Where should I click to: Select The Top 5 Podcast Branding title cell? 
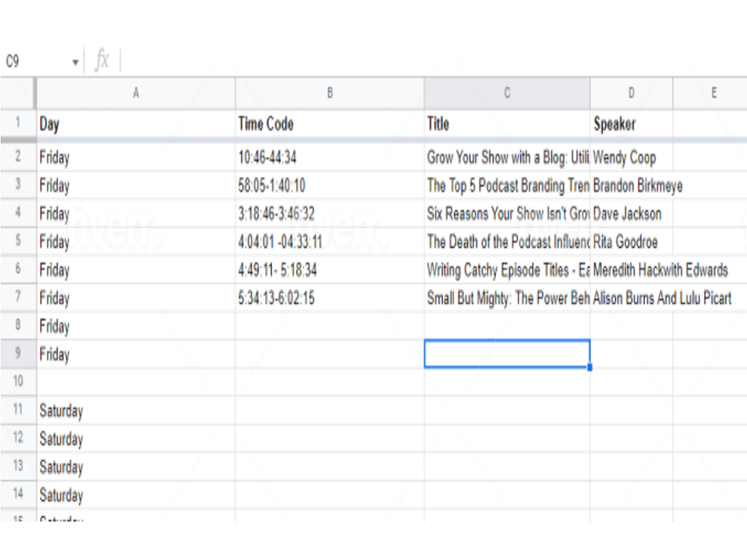507,185
